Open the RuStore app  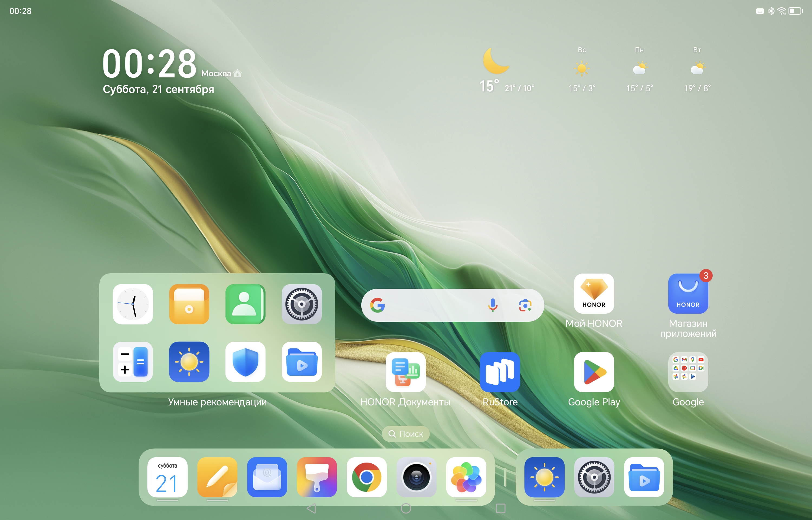500,372
